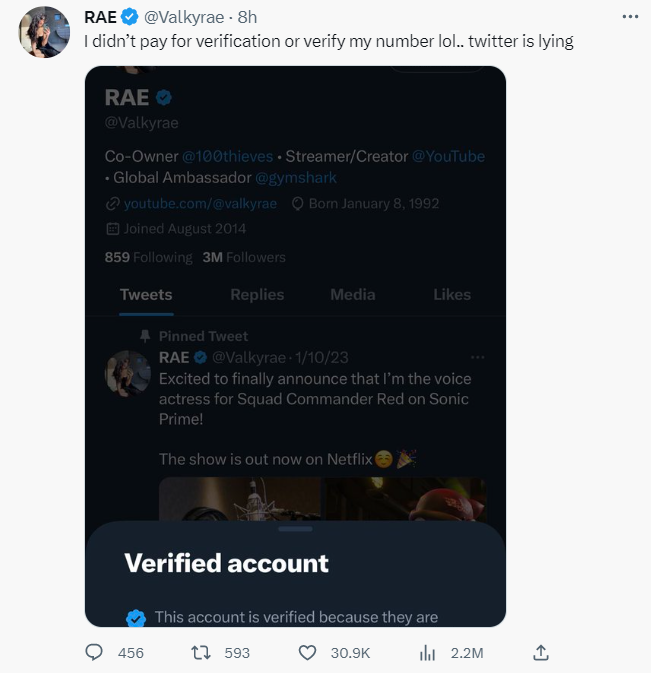Click the @Valkyrae handle in tweet header
This screenshot has width=651, height=673.
(187, 18)
